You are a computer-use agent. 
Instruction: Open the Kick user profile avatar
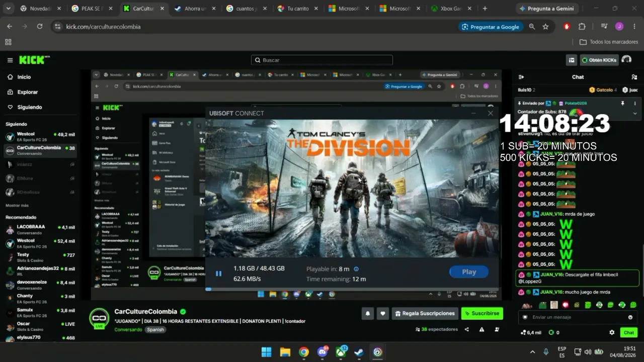pos(626,60)
